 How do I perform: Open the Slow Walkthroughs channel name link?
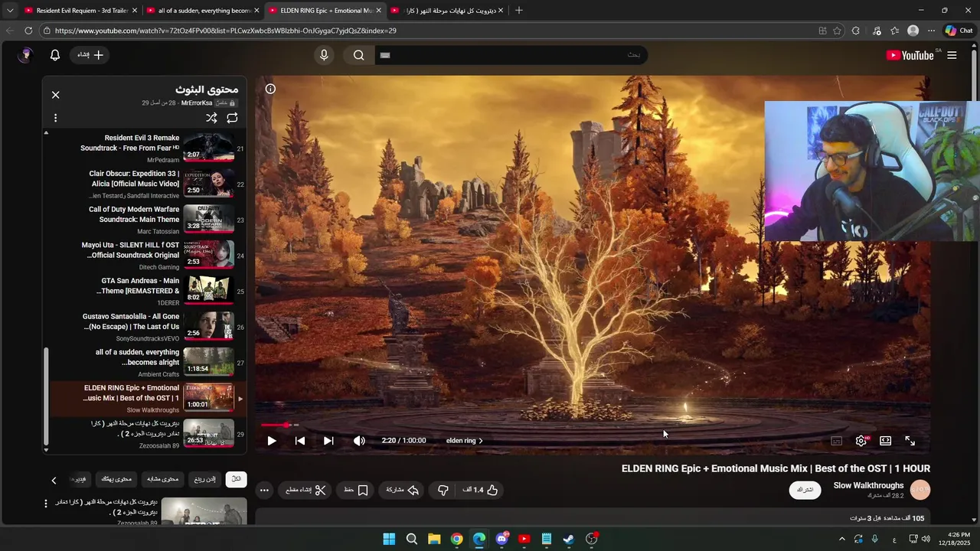point(868,485)
